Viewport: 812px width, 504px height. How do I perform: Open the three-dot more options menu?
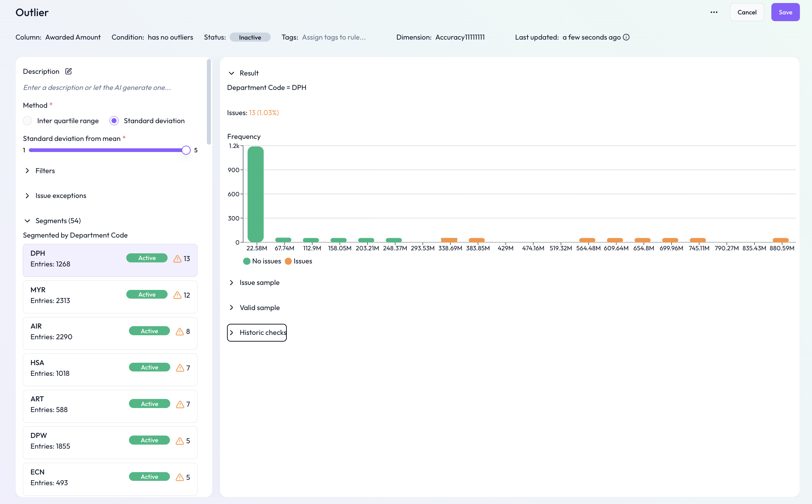tap(714, 12)
